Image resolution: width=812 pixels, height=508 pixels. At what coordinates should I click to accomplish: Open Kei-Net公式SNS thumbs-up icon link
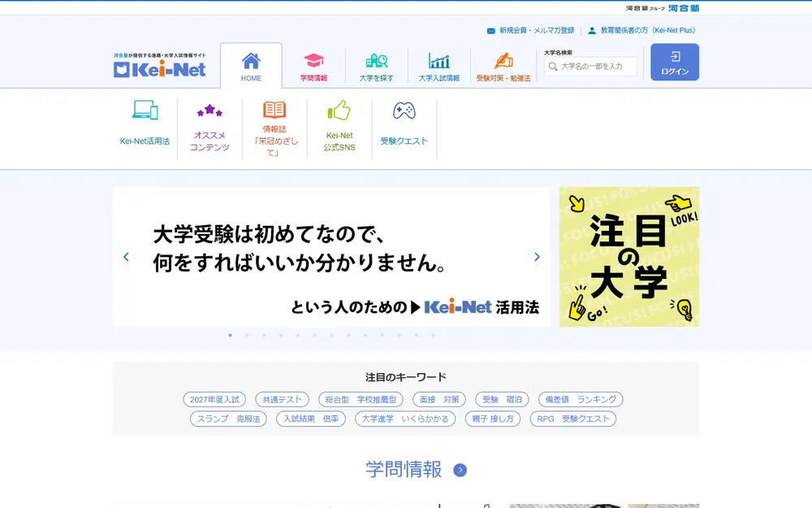pyautogui.click(x=339, y=128)
